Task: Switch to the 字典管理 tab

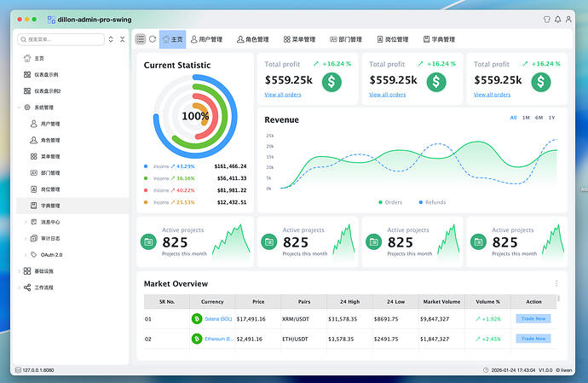Action: coord(439,39)
